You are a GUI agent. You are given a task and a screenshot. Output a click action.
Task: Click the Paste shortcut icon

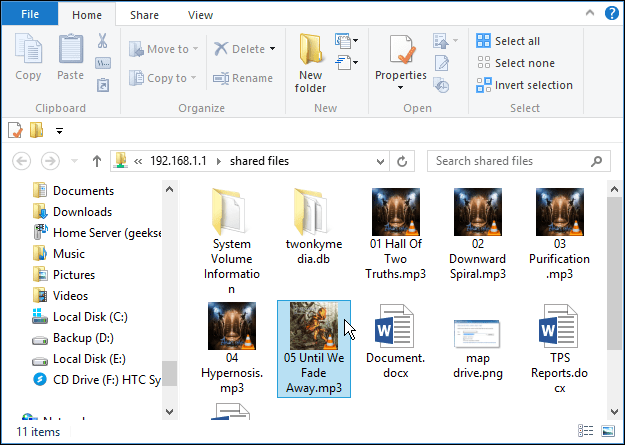103,85
